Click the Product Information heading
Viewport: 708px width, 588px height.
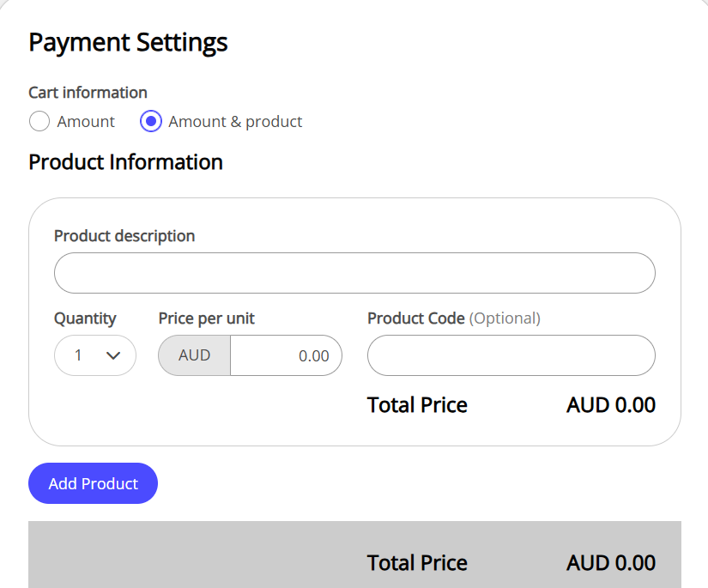(x=125, y=161)
